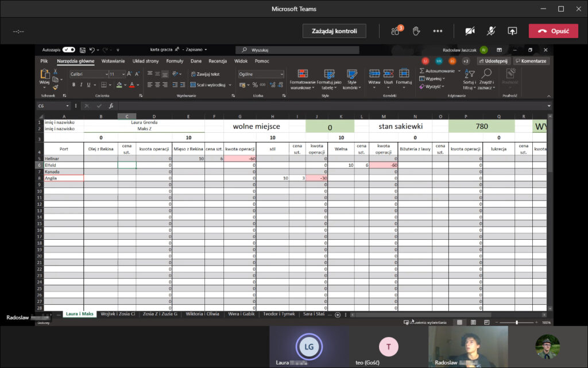Image resolution: width=588 pixels, height=368 pixels.
Task: Click the Znajdź i zaznacz magnifier
Action: [x=486, y=74]
